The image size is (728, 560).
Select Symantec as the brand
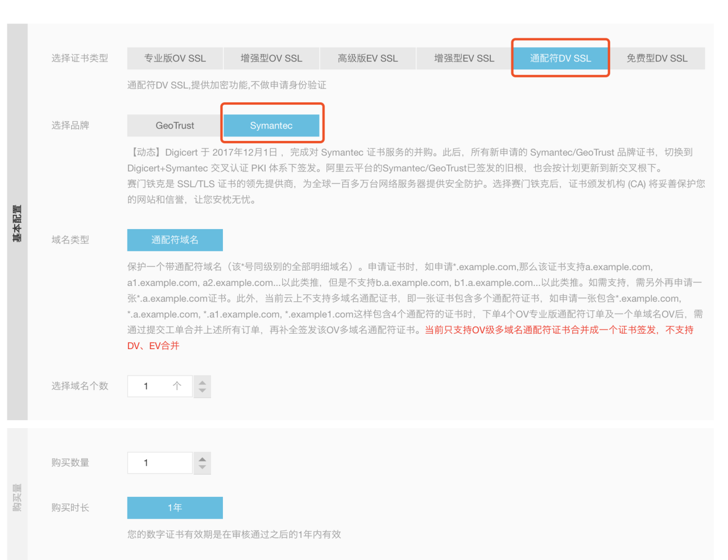271,126
